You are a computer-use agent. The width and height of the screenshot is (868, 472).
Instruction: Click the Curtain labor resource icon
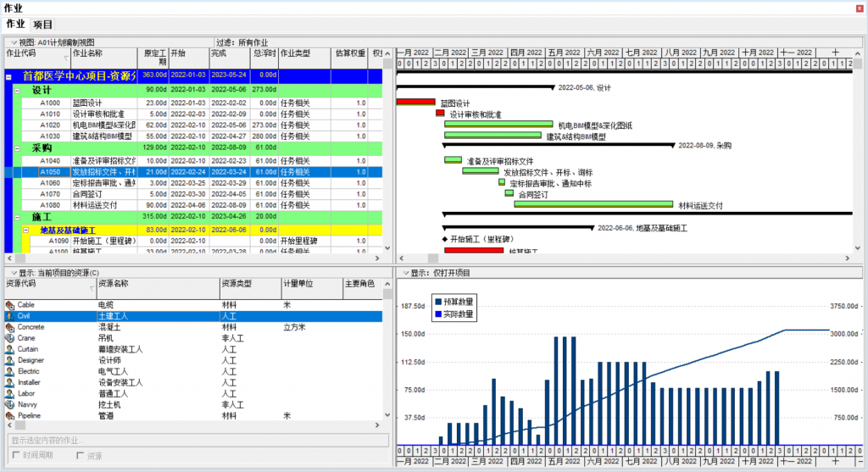10,349
